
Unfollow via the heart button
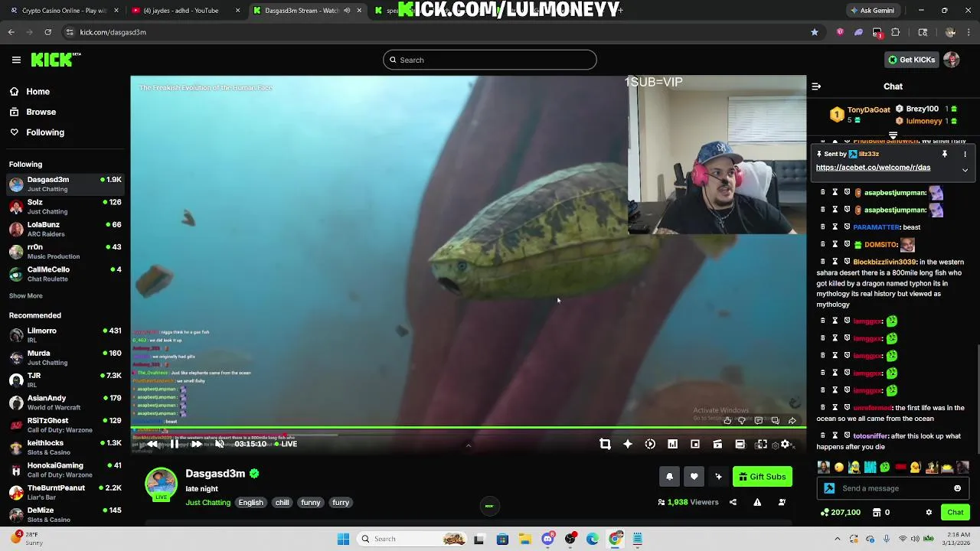[x=694, y=477]
